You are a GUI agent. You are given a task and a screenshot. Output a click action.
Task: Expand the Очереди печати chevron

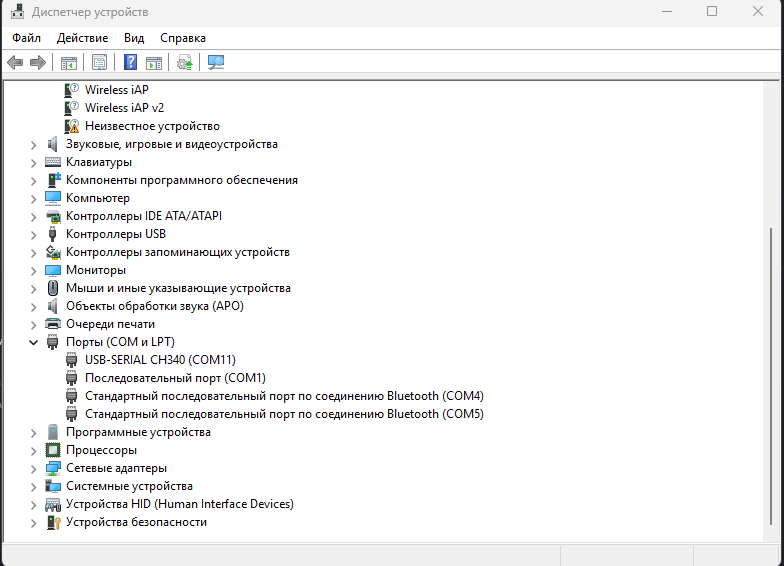(34, 325)
